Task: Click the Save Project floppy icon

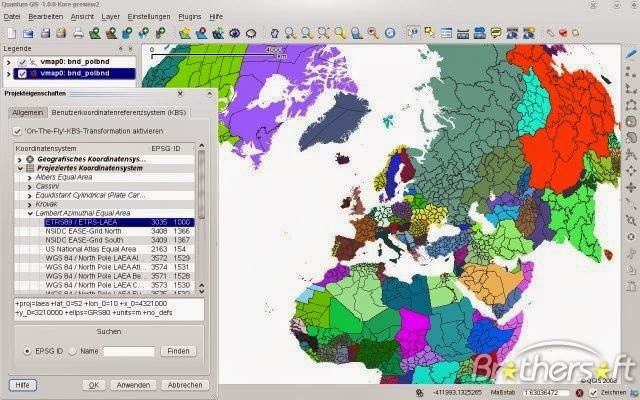Action: [x=45, y=33]
